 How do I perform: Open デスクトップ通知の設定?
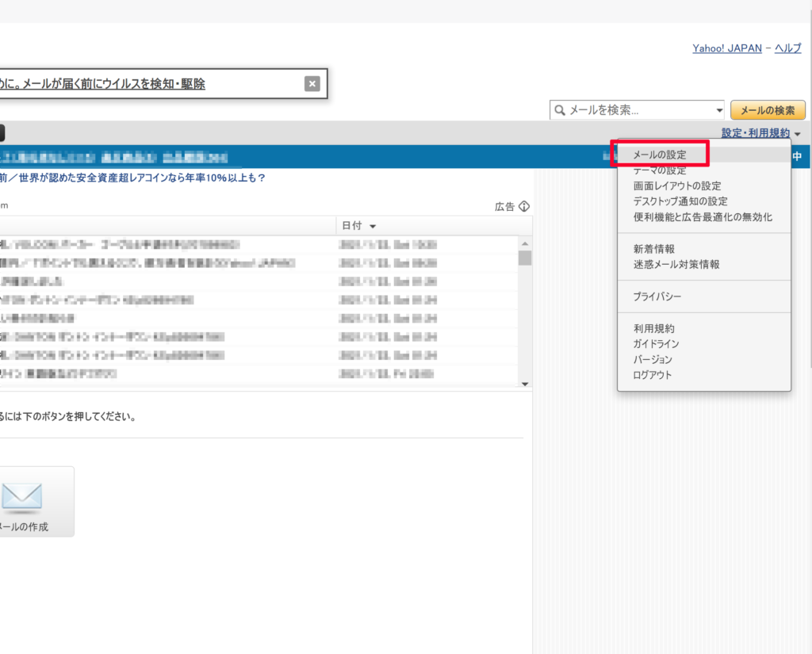pyautogui.click(x=680, y=201)
